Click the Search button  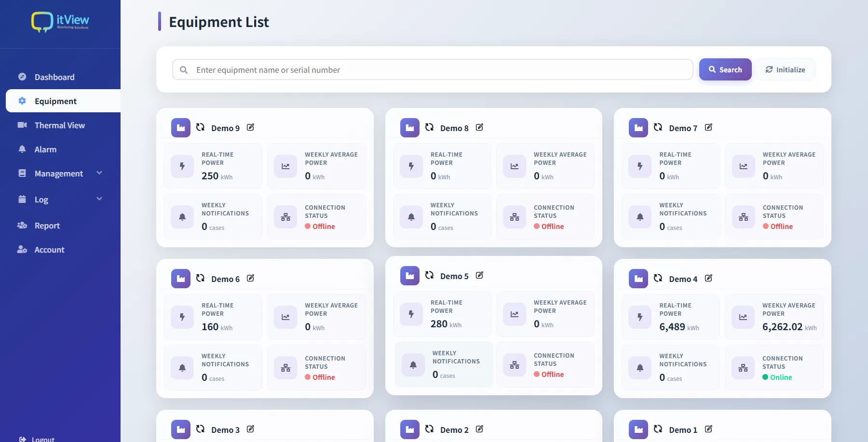[725, 69]
